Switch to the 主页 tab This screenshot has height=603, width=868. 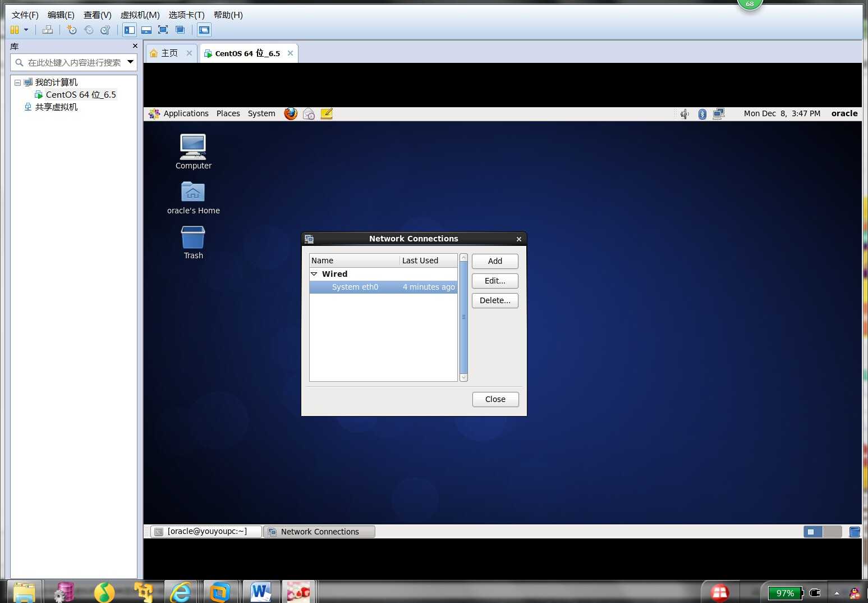(169, 53)
